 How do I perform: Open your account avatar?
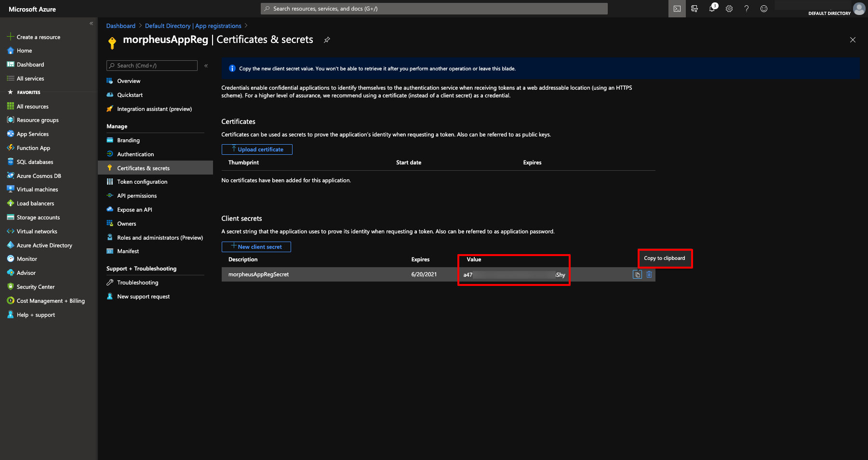859,9
